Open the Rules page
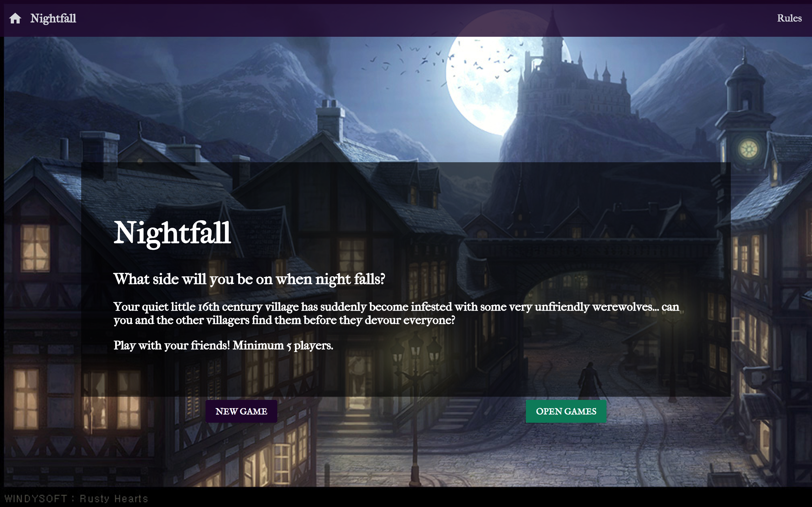This screenshot has height=507, width=812. point(789,18)
